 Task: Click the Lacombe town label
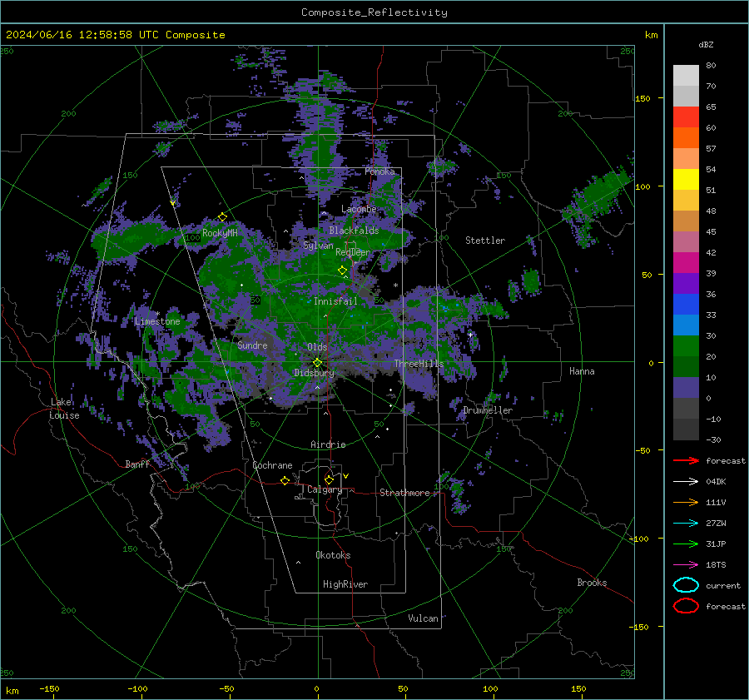pyautogui.click(x=359, y=209)
